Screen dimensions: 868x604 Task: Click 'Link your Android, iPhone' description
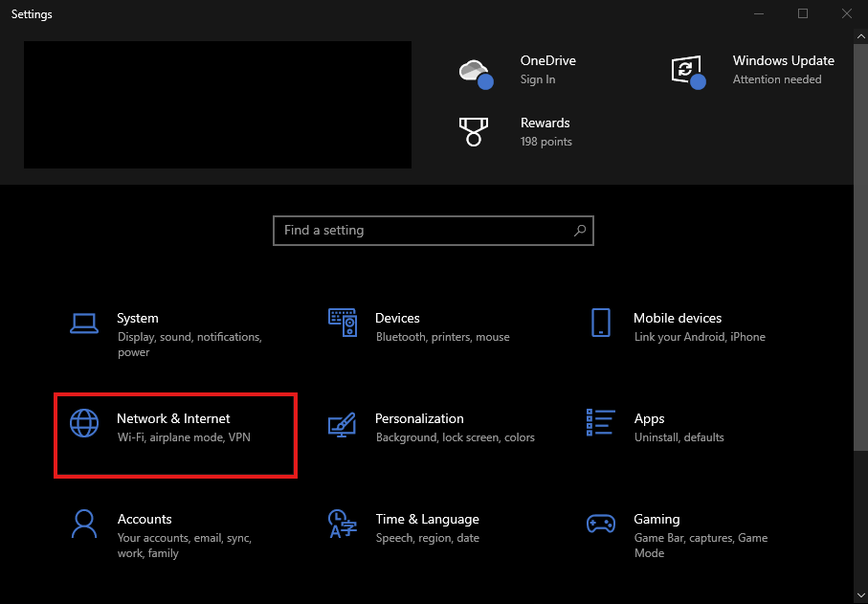coord(700,337)
